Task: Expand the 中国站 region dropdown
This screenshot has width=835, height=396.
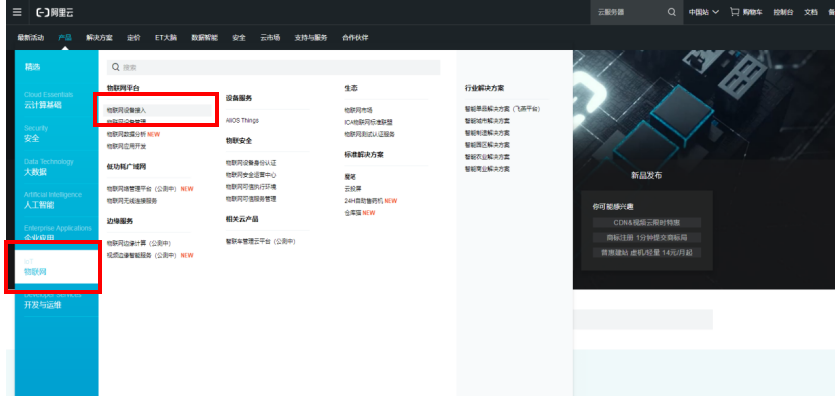Action: pyautogui.click(x=703, y=12)
